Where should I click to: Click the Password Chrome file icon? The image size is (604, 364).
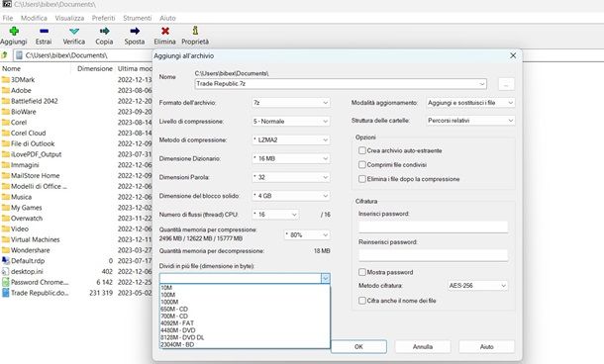tap(5, 282)
